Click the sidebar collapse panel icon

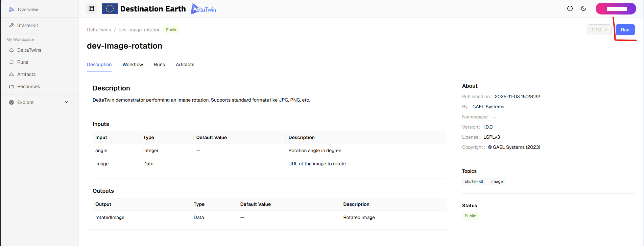[91, 9]
